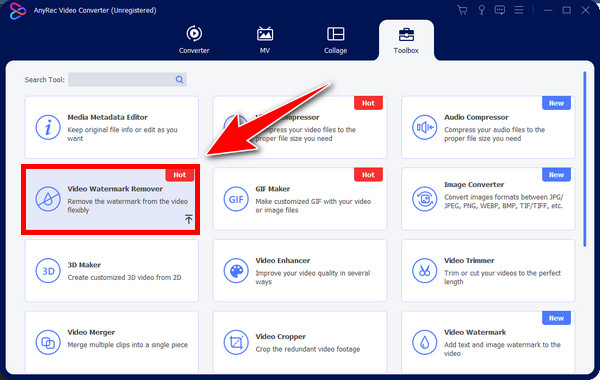Select the Toolbox tab

pos(406,40)
